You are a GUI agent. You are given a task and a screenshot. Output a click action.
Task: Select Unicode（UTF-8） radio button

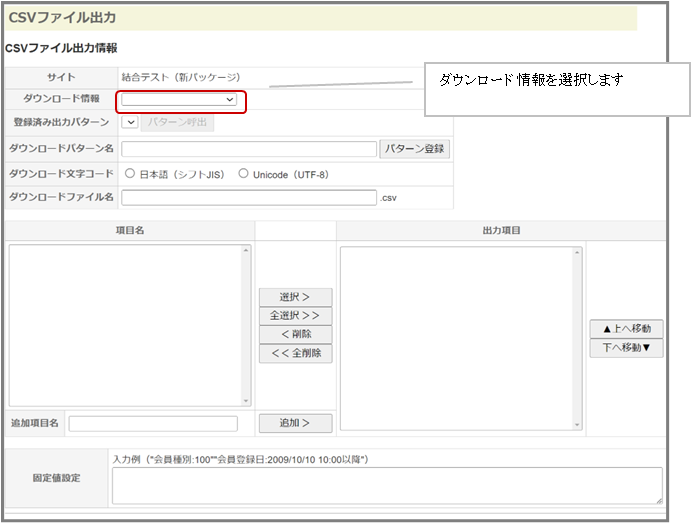243,174
